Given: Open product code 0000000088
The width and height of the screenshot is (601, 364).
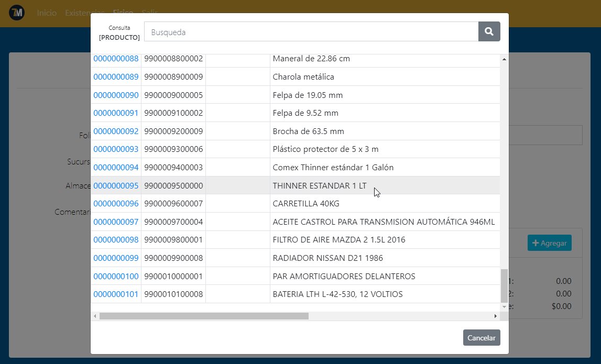Looking at the screenshot, I should (x=116, y=59).
